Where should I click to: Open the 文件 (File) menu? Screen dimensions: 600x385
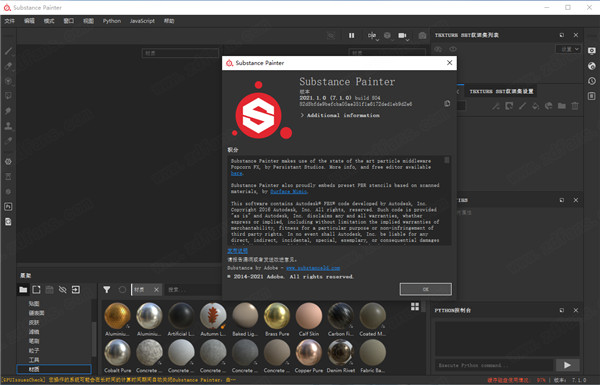pos(10,21)
